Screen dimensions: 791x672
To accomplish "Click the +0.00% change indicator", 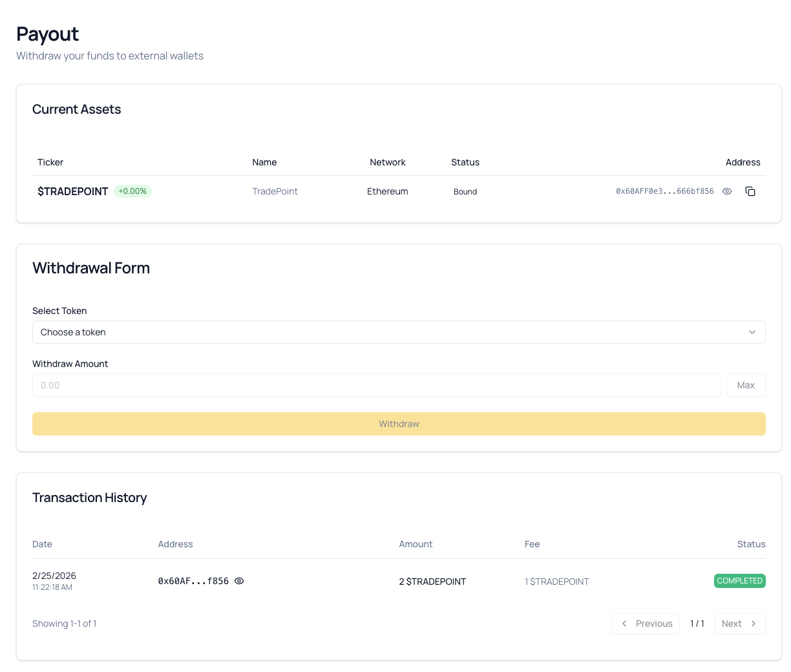I will tap(132, 191).
